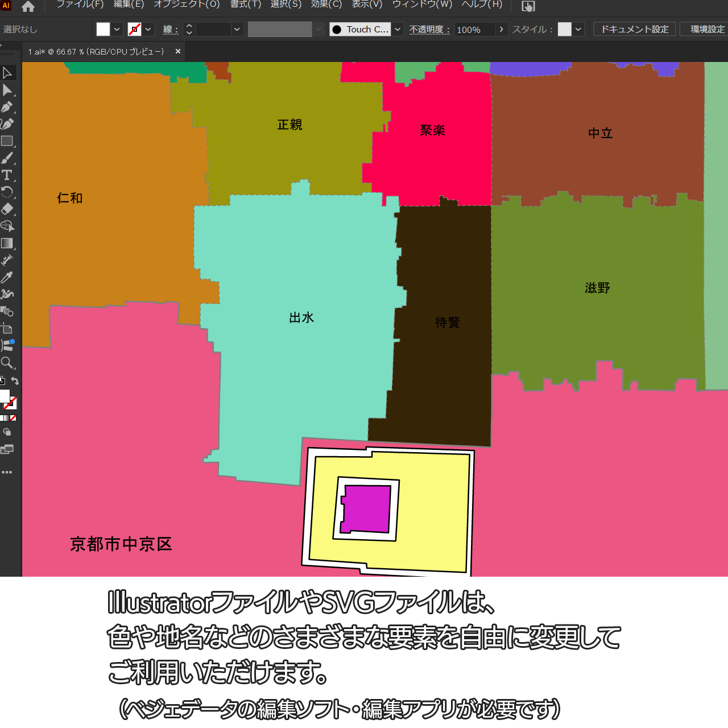
Task: Open the オブジェクト(O) menu
Action: pyautogui.click(x=187, y=5)
